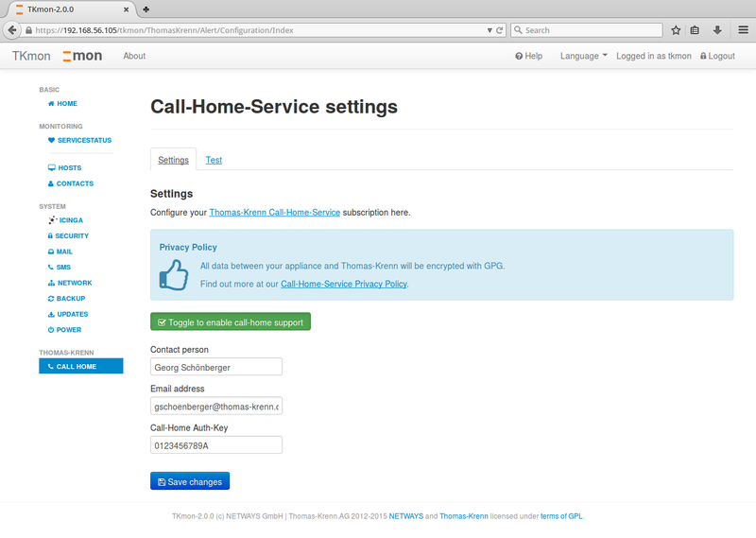
Task: Bookmark this page with the star icon
Action: [676, 30]
